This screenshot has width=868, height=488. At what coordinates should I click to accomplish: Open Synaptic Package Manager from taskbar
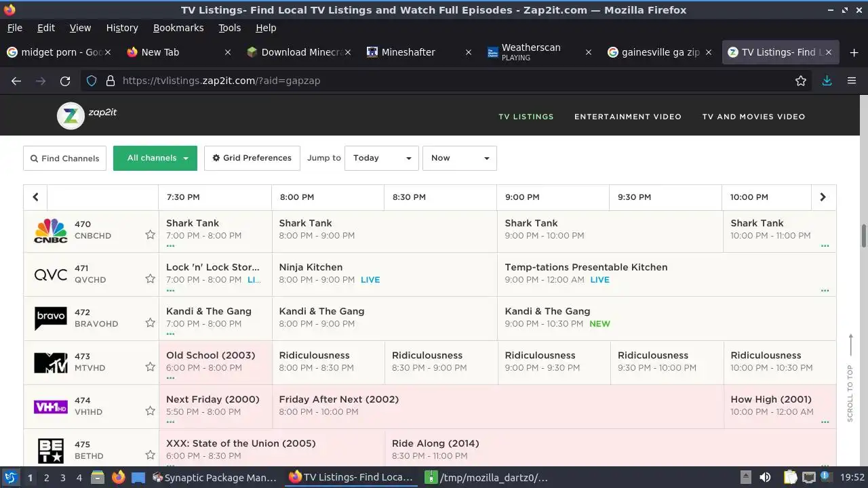(214, 477)
